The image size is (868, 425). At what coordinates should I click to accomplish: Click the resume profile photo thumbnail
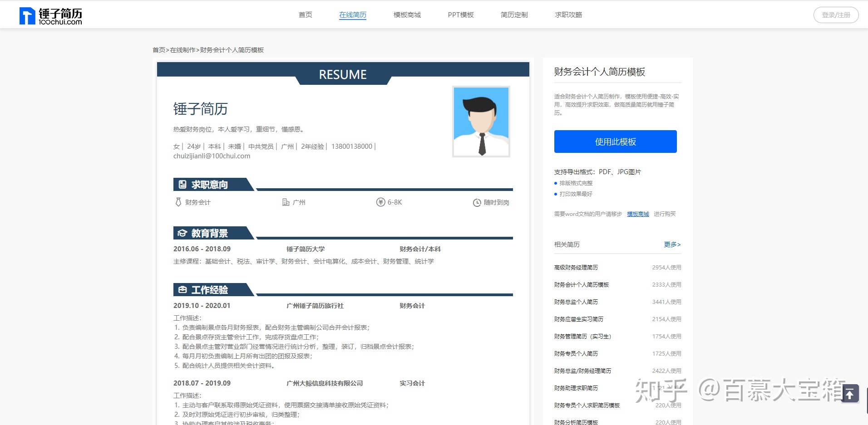(x=481, y=121)
